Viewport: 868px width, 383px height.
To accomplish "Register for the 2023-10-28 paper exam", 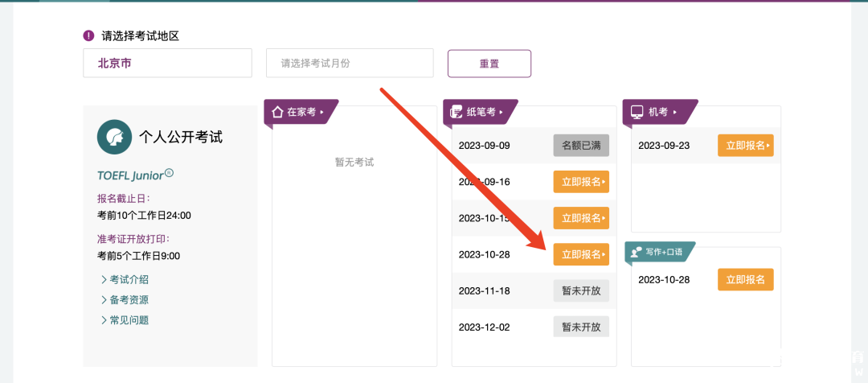I will pos(581,254).
